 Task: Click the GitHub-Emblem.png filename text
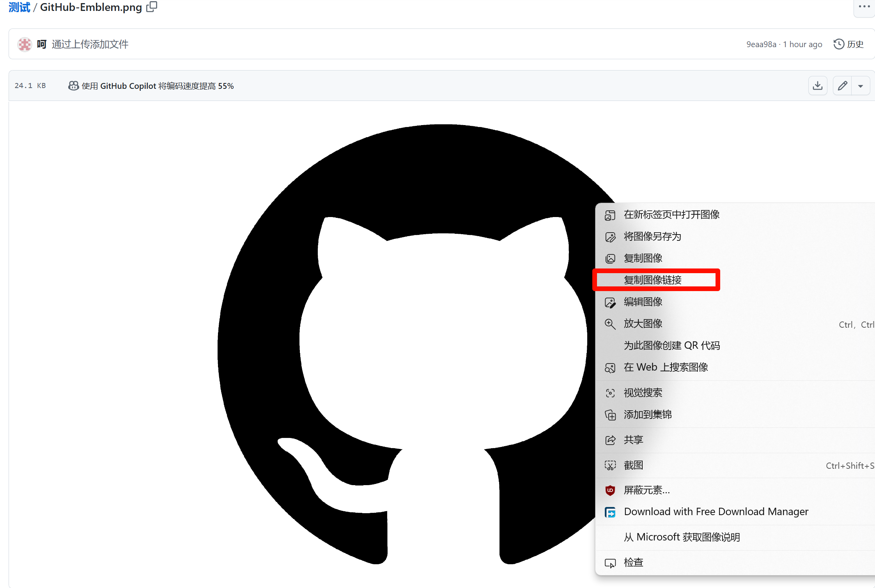pyautogui.click(x=91, y=7)
